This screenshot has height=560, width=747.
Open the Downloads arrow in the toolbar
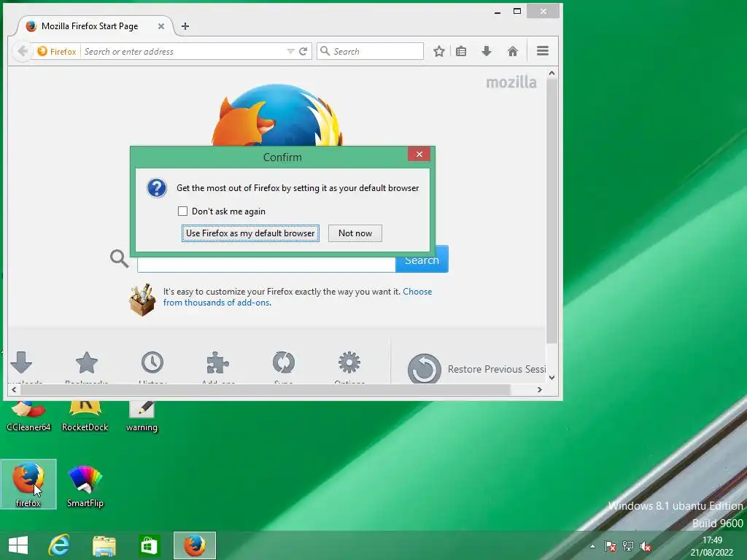[487, 52]
